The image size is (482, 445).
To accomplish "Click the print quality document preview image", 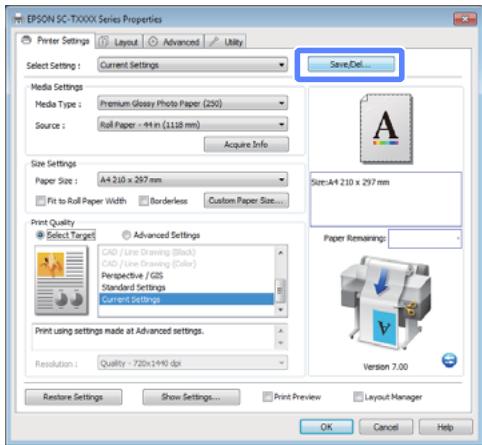I will [62, 280].
